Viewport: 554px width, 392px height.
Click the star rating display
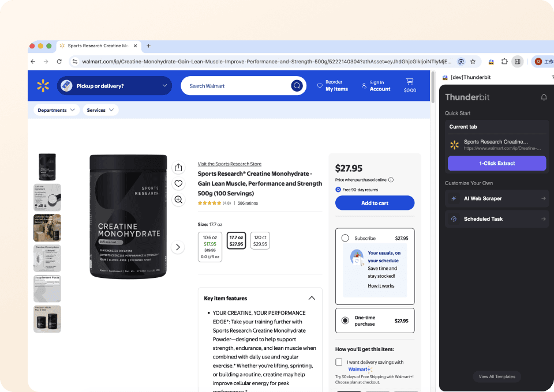(209, 203)
